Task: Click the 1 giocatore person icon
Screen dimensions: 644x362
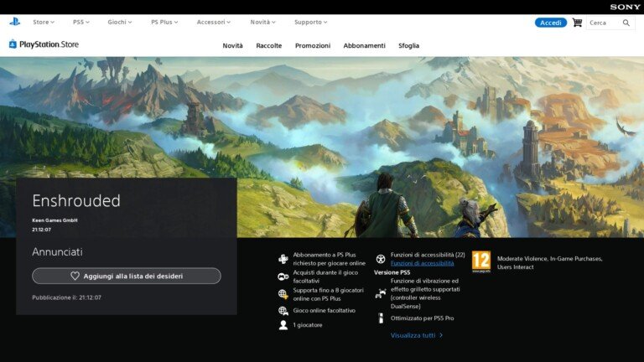Action: pos(283,324)
